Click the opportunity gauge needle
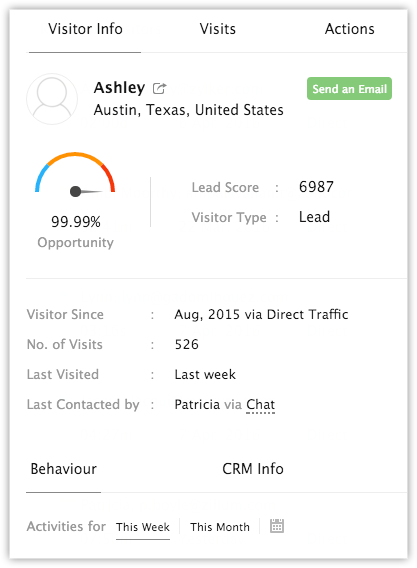Screen dimensions: 417x568 coord(87,191)
